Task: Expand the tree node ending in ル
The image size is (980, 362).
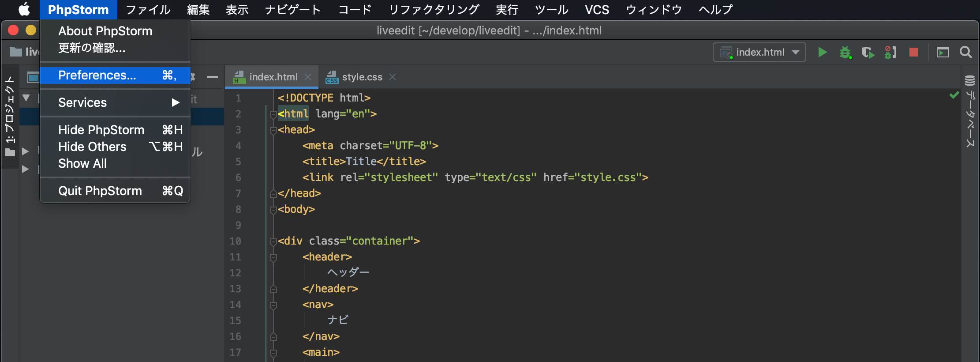Action: (26, 151)
